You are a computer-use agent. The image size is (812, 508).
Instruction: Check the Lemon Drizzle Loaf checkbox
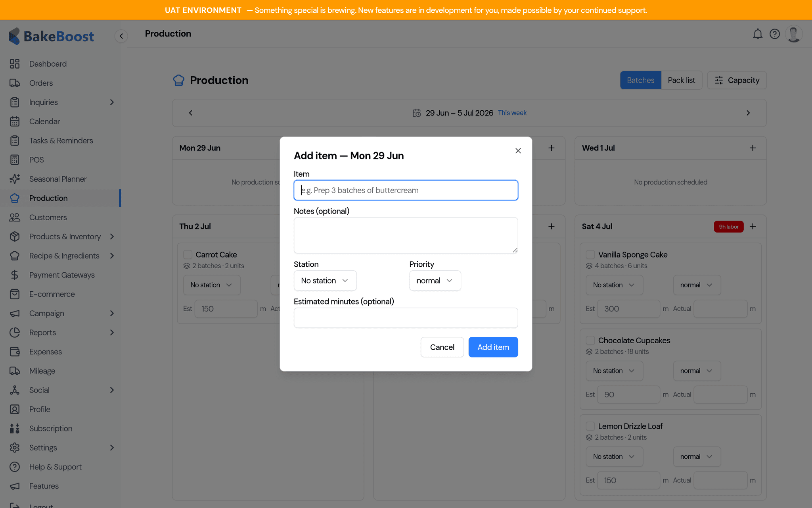(590, 426)
